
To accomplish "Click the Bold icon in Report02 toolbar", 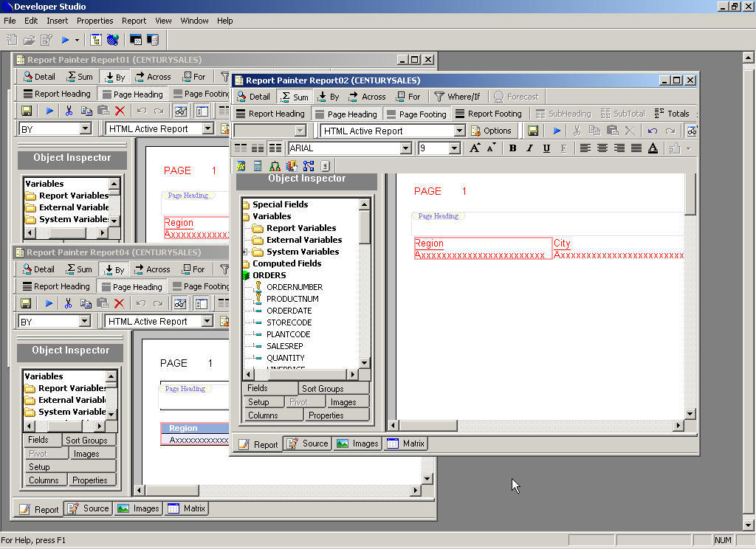I will click(512, 148).
